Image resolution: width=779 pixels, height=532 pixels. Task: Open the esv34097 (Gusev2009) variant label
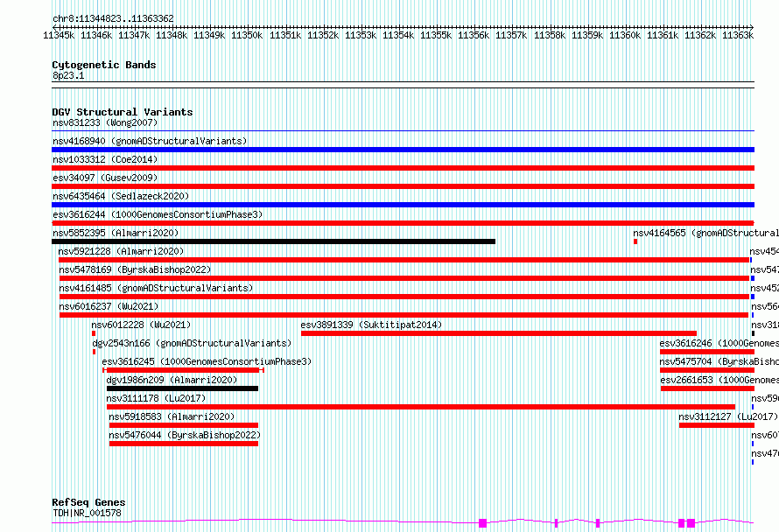(x=105, y=178)
